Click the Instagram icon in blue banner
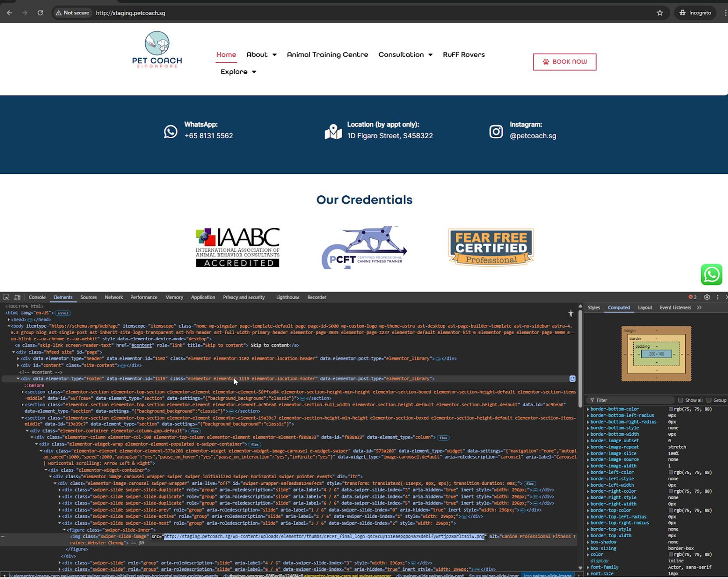Screen dimensions: 728x579 (496, 131)
